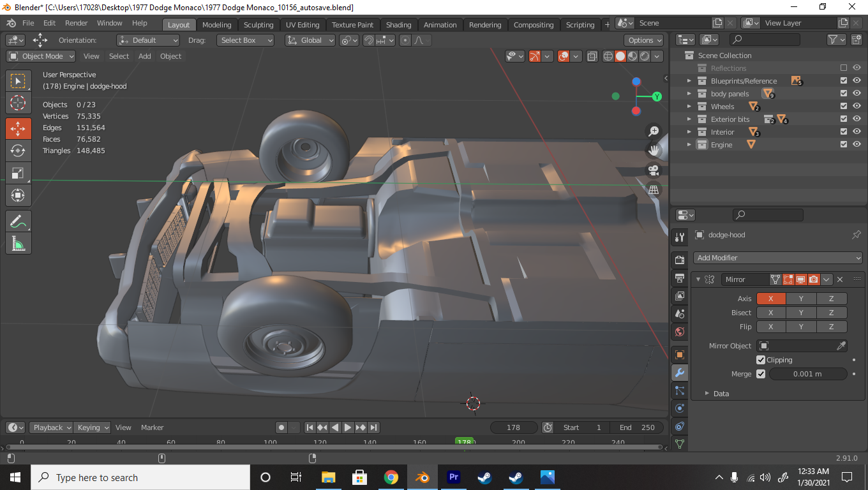Viewport: 868px width, 490px height.
Task: Enable Bisect Z in the Mirror modifier
Action: pos(831,313)
